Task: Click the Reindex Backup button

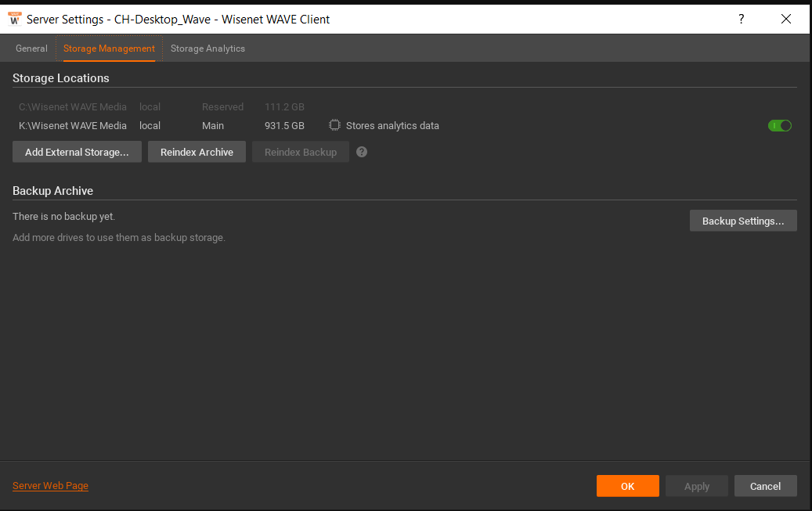Action: (301, 152)
